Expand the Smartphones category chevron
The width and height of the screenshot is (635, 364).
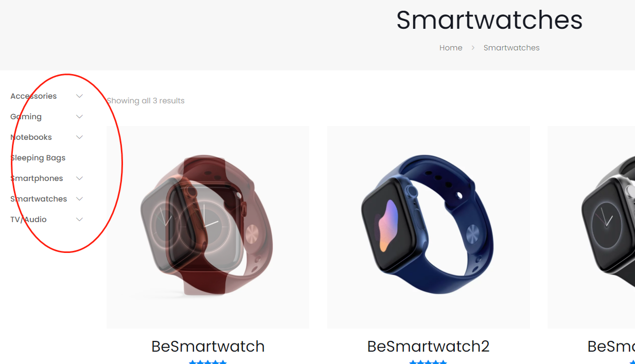(x=79, y=178)
